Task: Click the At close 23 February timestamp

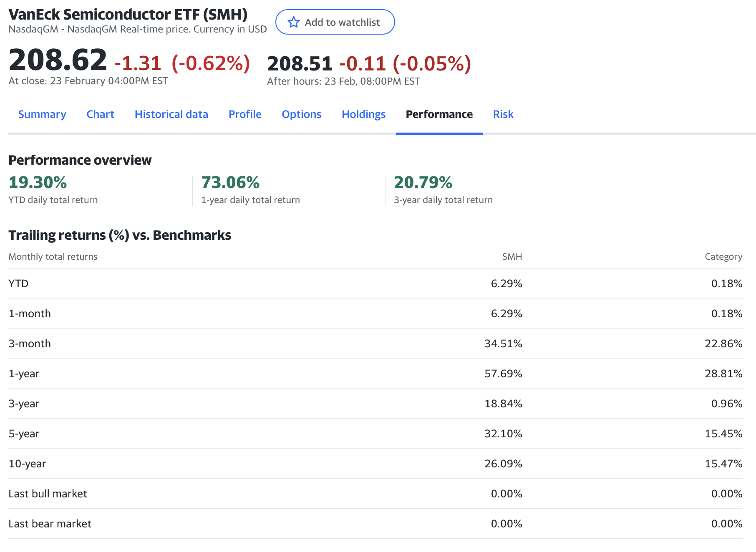Action: pyautogui.click(x=88, y=81)
